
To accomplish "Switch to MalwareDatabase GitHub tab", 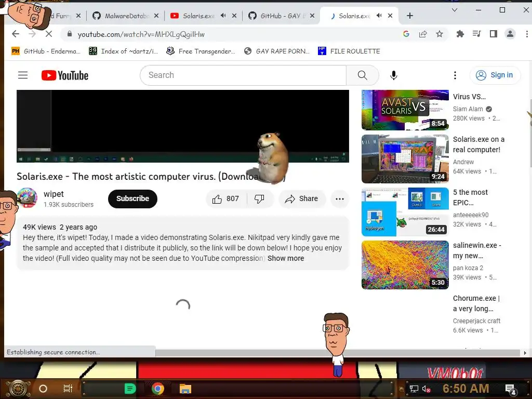I will (x=126, y=16).
